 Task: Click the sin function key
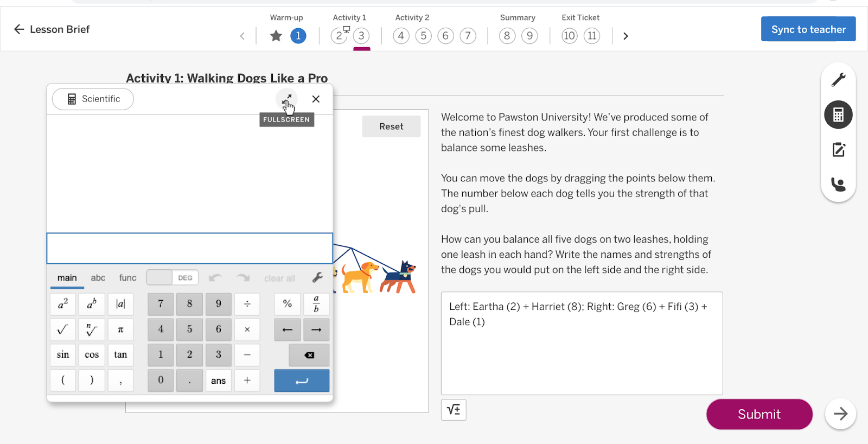(63, 355)
